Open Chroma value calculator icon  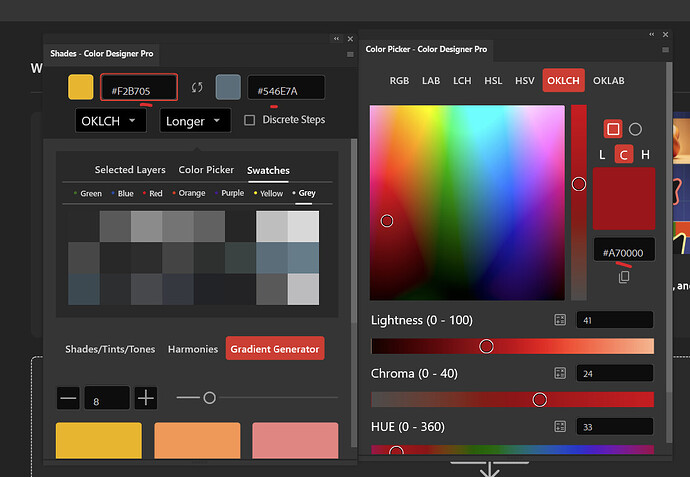(x=560, y=373)
